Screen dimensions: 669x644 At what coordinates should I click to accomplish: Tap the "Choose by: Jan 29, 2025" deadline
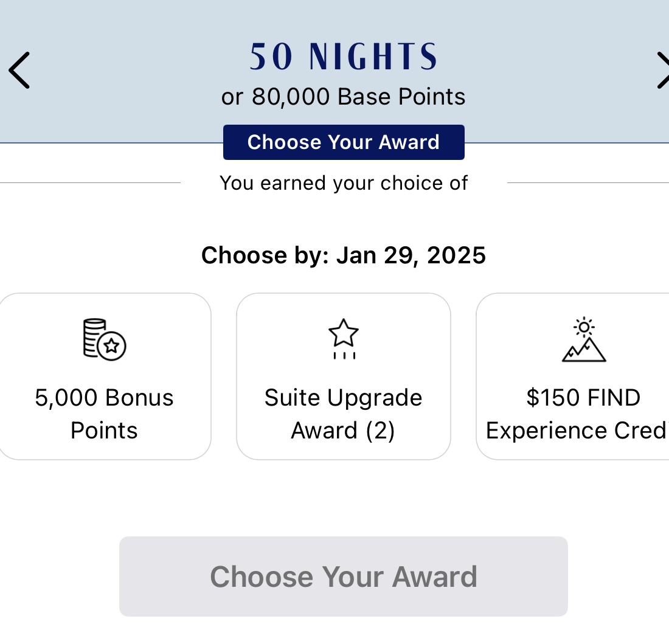click(x=344, y=255)
